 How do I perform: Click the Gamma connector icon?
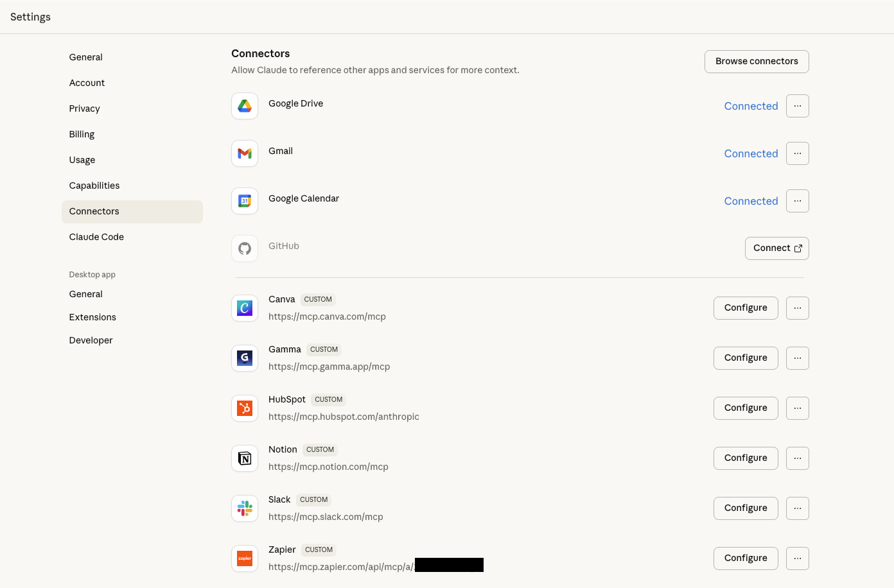pyautogui.click(x=245, y=358)
